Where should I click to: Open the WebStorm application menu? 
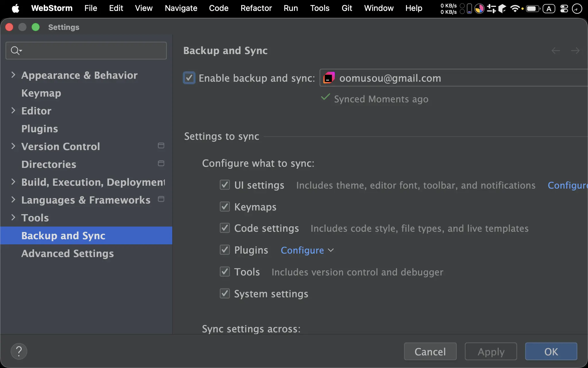click(52, 8)
